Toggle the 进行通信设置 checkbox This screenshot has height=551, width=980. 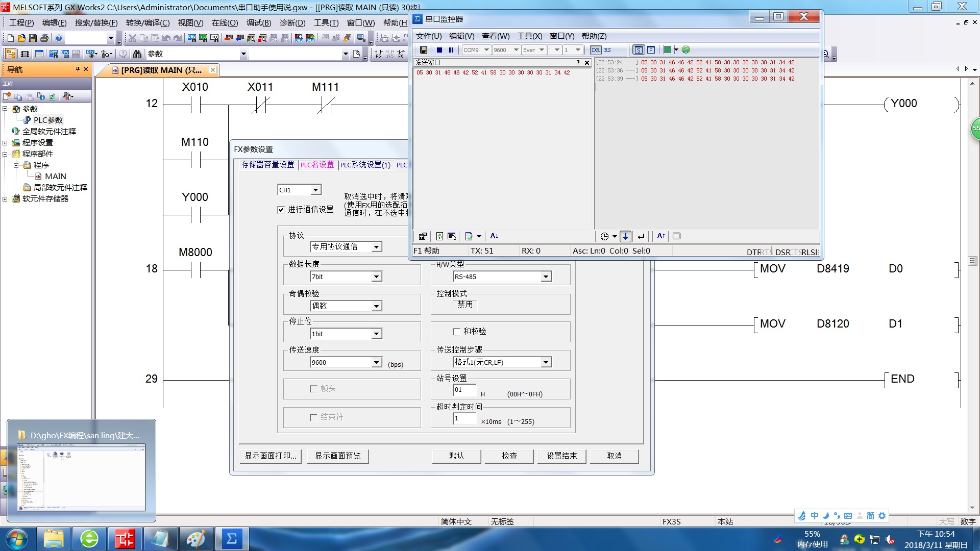(x=281, y=210)
